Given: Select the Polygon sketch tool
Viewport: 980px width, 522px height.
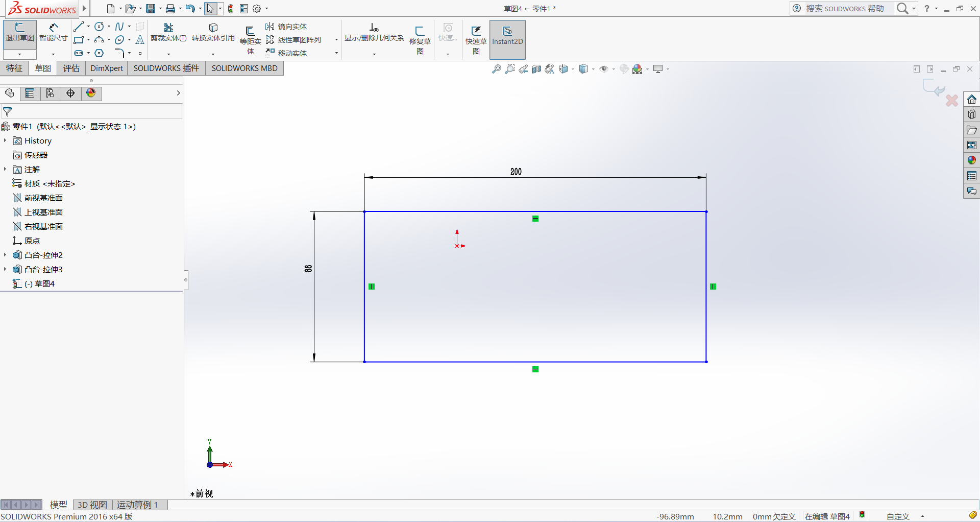Looking at the screenshot, I should (99, 53).
